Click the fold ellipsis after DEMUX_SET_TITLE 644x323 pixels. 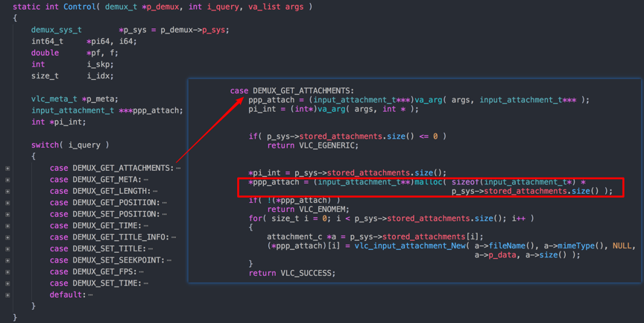(x=151, y=248)
